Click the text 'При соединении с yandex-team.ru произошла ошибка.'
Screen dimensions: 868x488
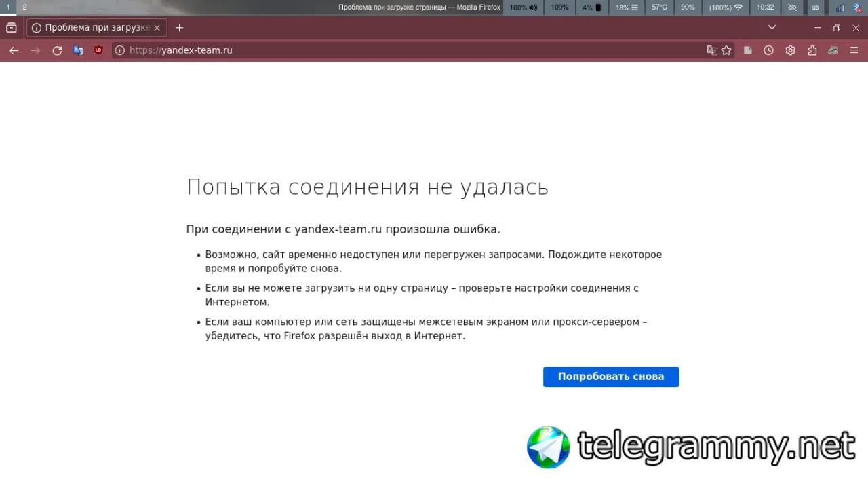[x=343, y=229]
